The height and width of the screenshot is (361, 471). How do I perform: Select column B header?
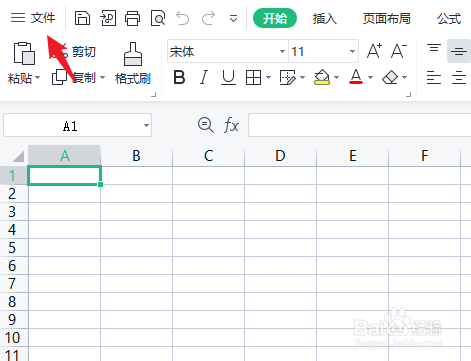(136, 155)
